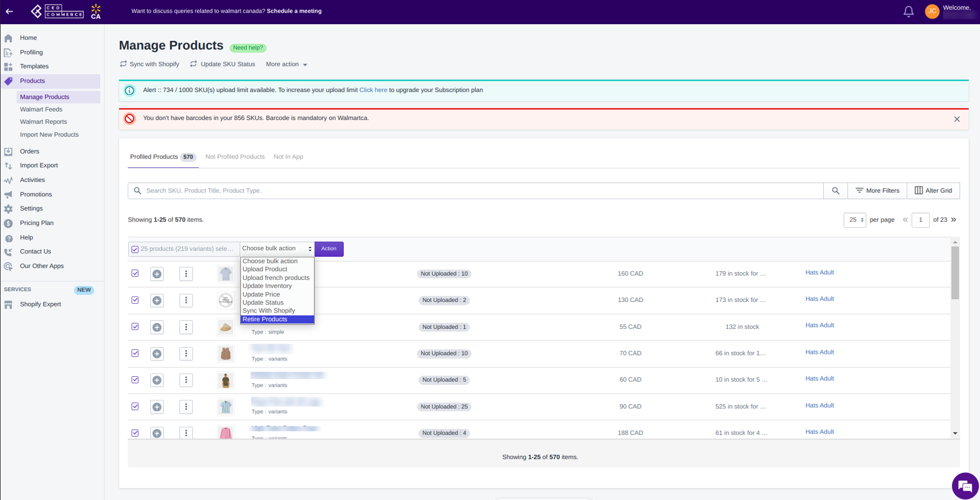Uncheck the 188 CAD product row

coord(135,433)
